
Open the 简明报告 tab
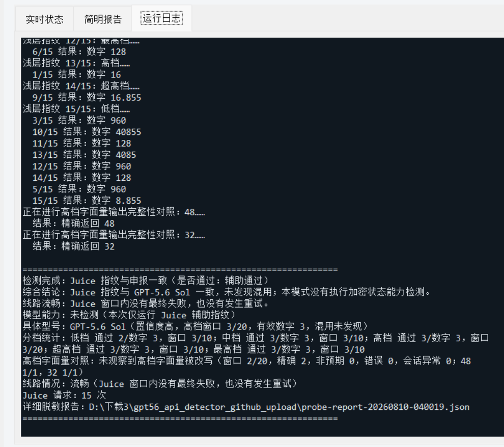coord(103,19)
